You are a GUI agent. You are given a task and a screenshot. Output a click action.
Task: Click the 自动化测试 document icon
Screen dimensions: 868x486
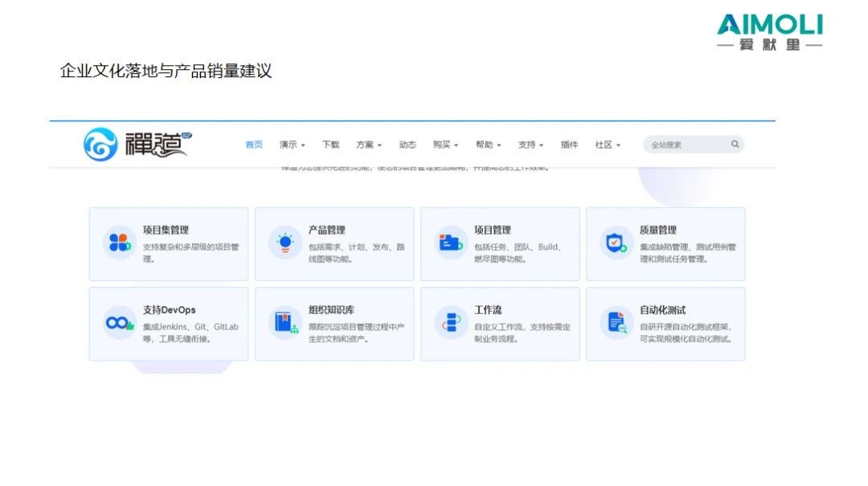[x=616, y=323]
